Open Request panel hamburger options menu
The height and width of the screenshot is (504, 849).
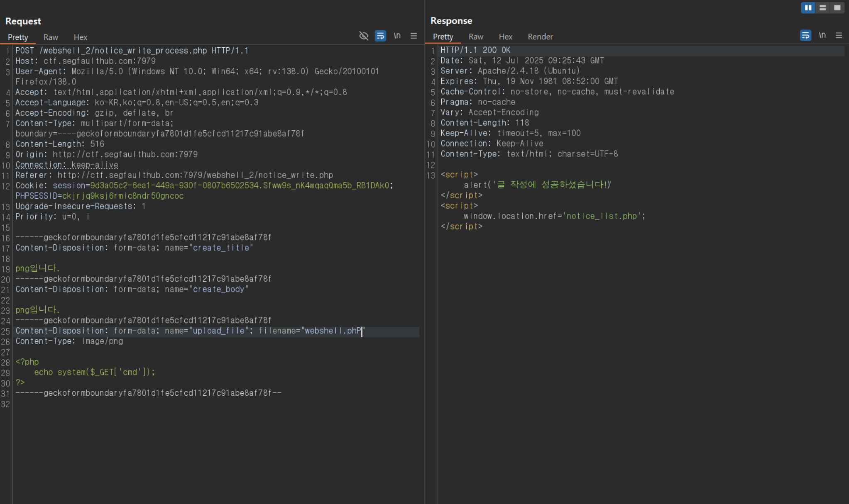413,36
